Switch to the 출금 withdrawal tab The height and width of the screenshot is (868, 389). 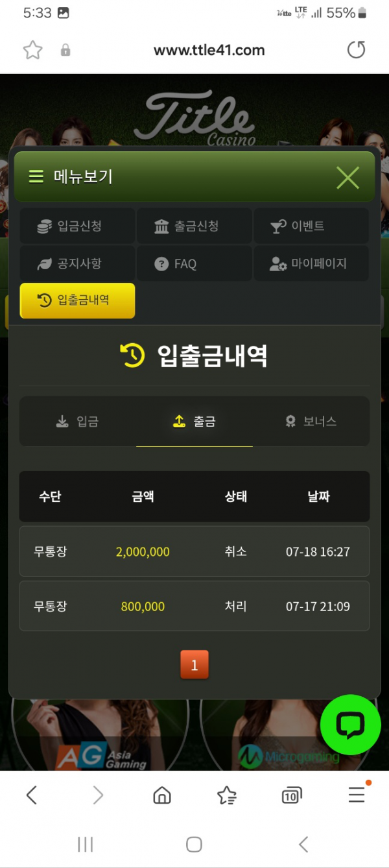pyautogui.click(x=194, y=422)
